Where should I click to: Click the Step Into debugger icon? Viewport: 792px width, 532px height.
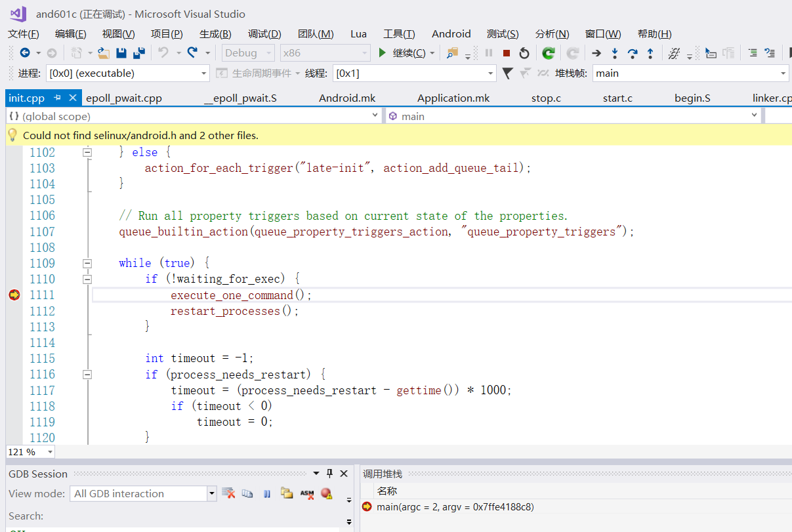pyautogui.click(x=614, y=53)
